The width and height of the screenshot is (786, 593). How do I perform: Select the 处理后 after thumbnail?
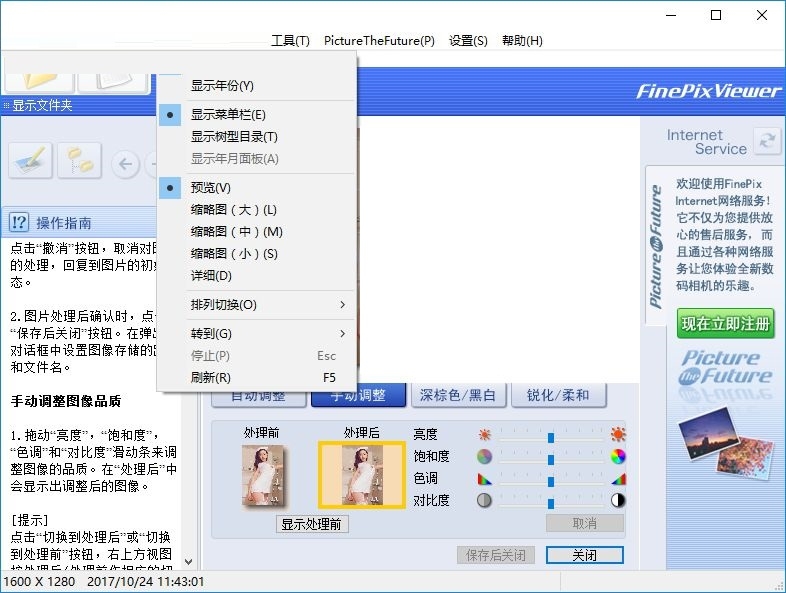362,475
